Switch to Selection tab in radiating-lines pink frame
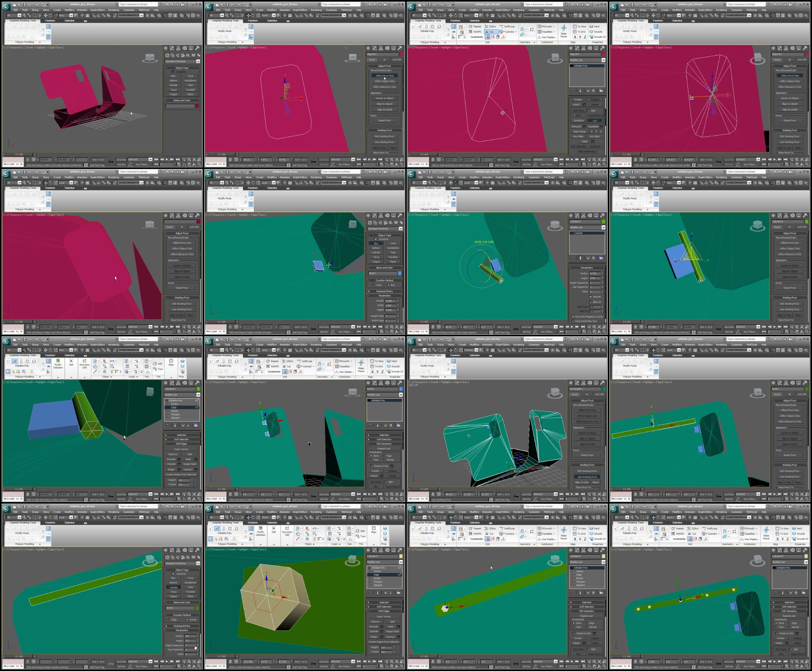 click(x=677, y=20)
